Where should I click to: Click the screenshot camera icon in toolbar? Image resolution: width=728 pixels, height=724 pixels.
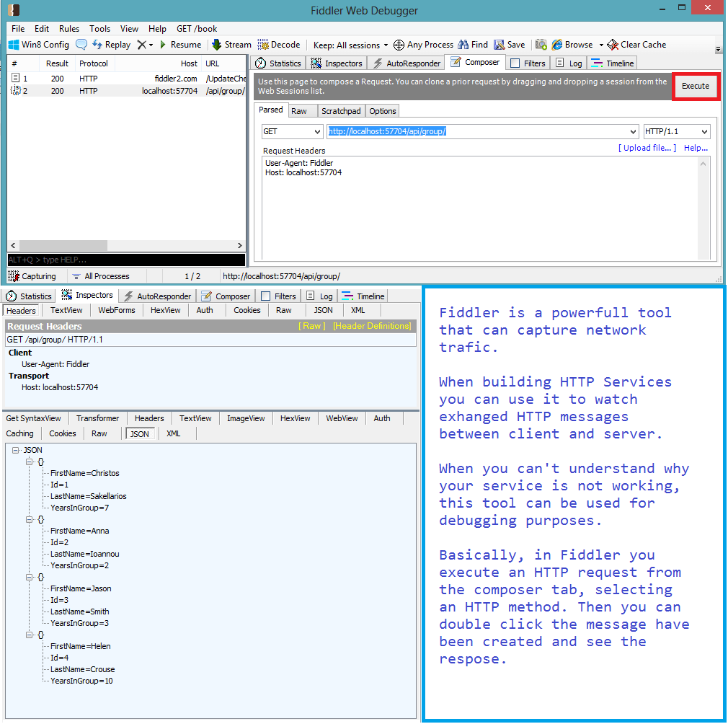click(541, 45)
